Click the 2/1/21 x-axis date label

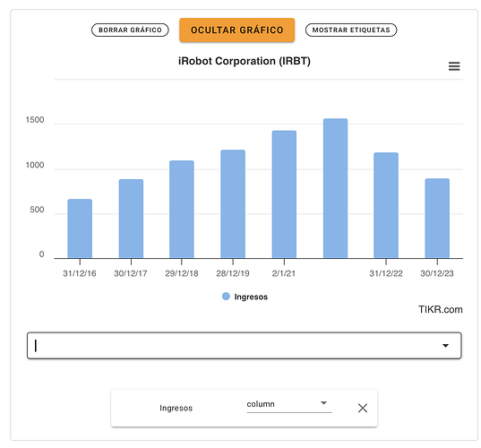[284, 273]
